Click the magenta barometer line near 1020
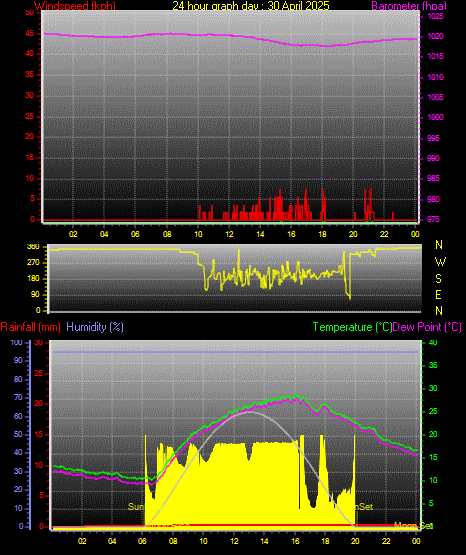 tap(230, 35)
